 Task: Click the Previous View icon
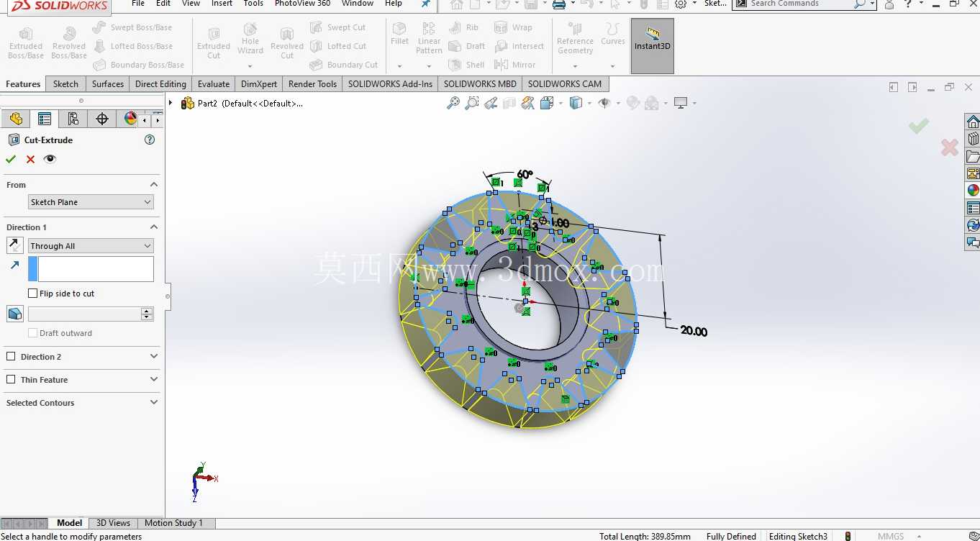pos(491,103)
